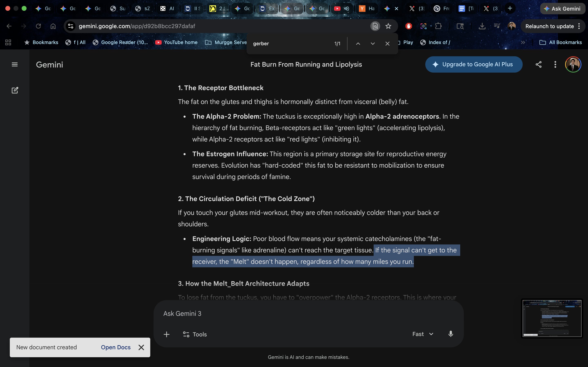This screenshot has height=367, width=588.
Task: Open the All Bookmarks folder
Action: (561, 42)
